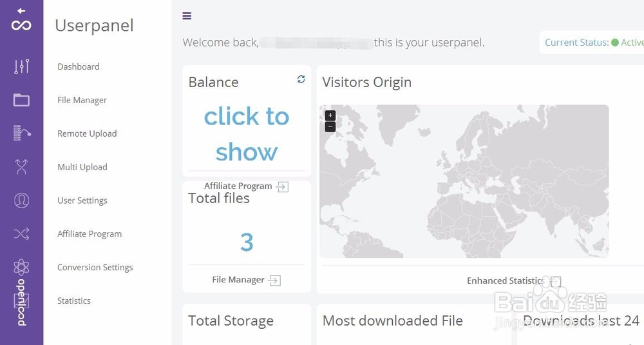Open the user profile icon in purple sidebar
644x345 pixels.
21,201
